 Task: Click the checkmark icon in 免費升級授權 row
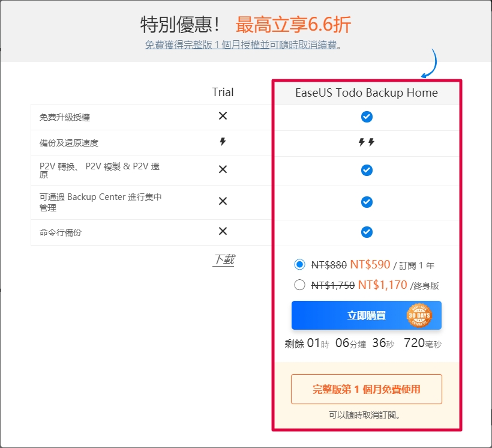pos(367,117)
